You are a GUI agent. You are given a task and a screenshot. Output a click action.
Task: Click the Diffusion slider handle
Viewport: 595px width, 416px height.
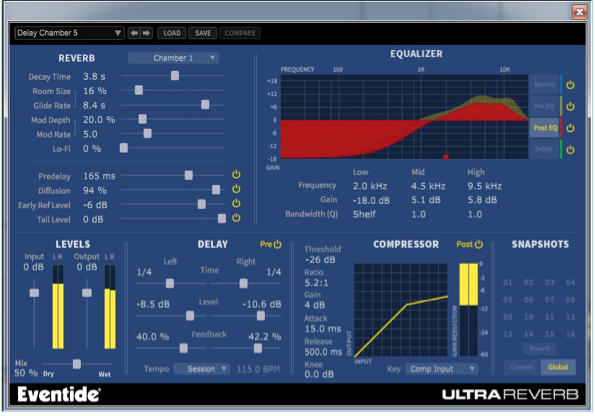(216, 189)
